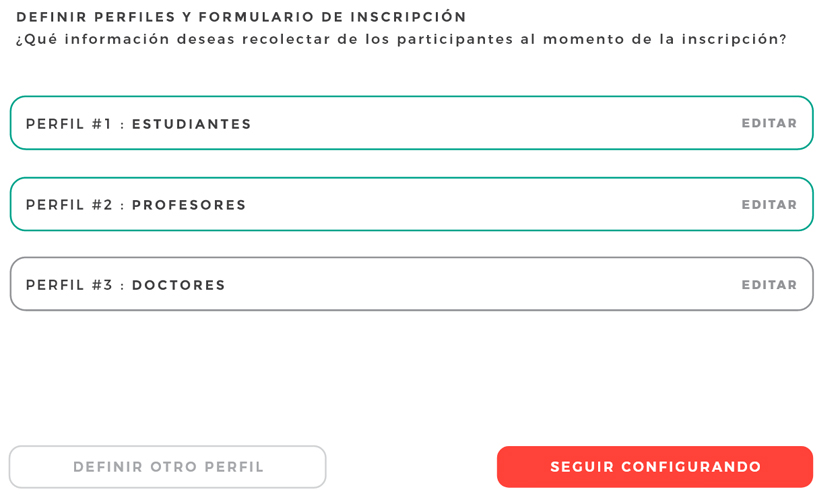Click the DOCTORES profile name

pyautogui.click(x=178, y=285)
